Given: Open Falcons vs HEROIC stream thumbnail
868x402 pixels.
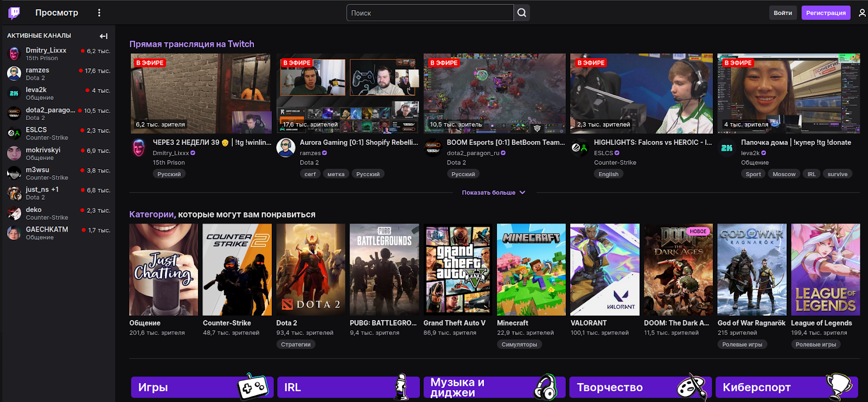Looking at the screenshot, I should pyautogui.click(x=641, y=93).
